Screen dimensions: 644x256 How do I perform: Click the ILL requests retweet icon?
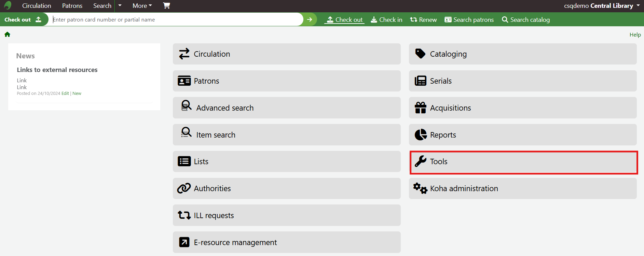tap(184, 215)
